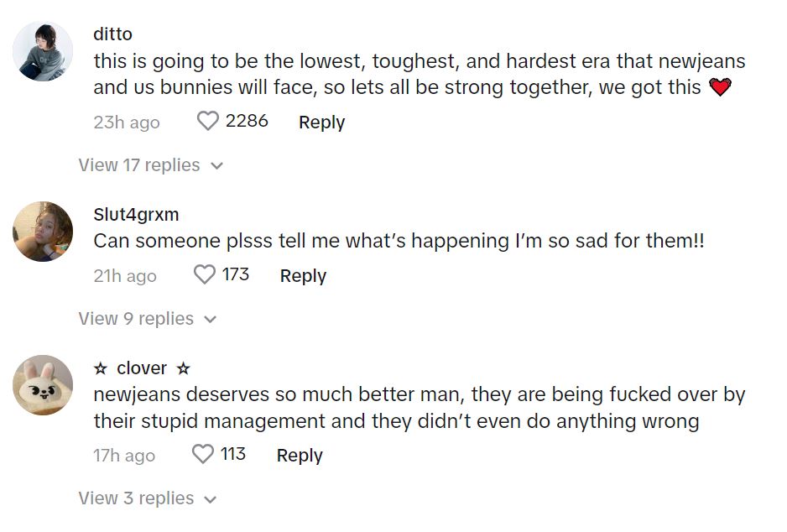Reply to Slut4grxm's comment
The image size is (787, 532).
click(303, 276)
